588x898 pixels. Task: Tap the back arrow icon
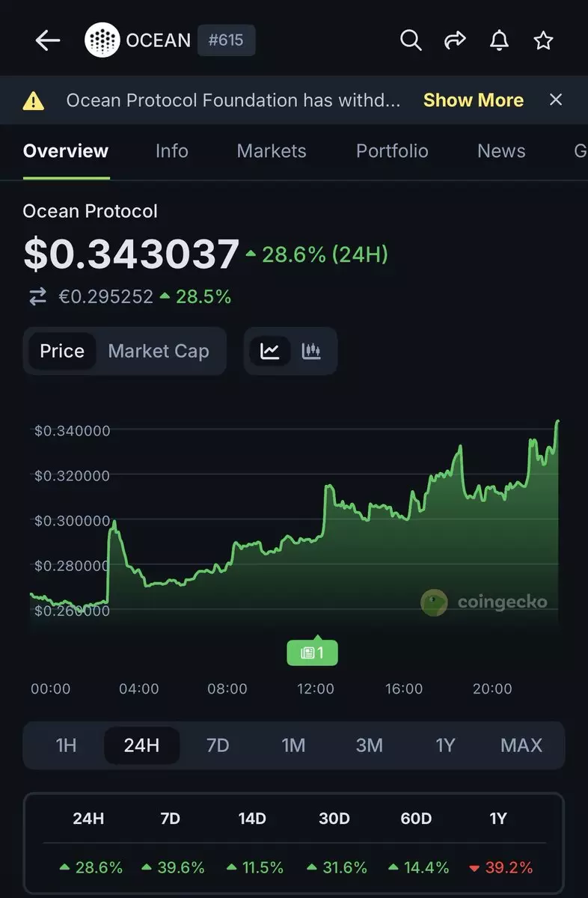[x=47, y=40]
